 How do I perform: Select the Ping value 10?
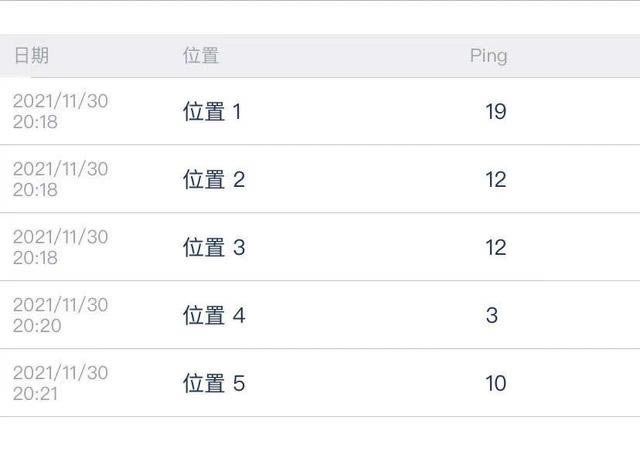coord(495,384)
